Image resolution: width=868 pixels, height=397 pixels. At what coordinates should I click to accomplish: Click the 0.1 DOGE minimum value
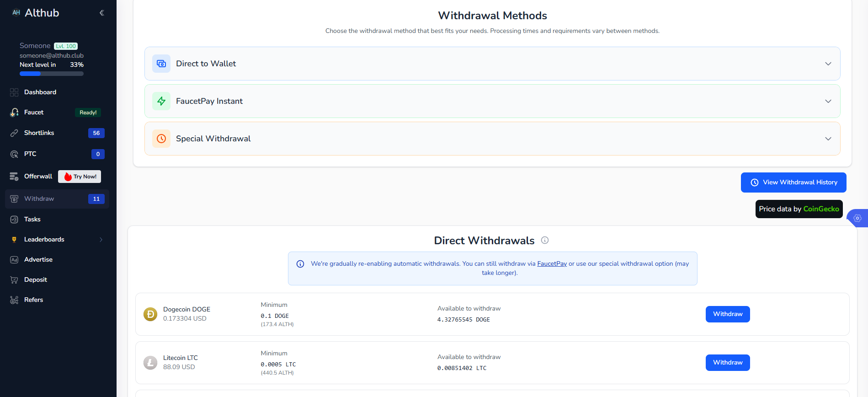coord(275,316)
